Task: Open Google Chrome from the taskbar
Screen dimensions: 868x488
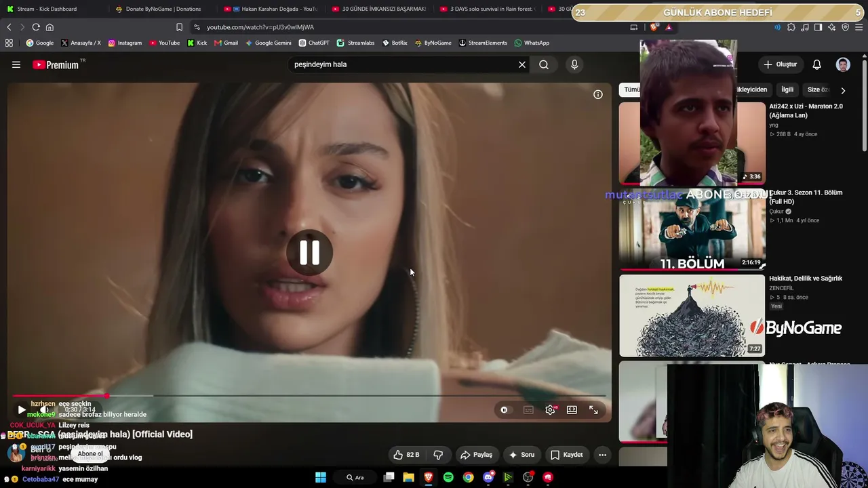Action: point(468,477)
